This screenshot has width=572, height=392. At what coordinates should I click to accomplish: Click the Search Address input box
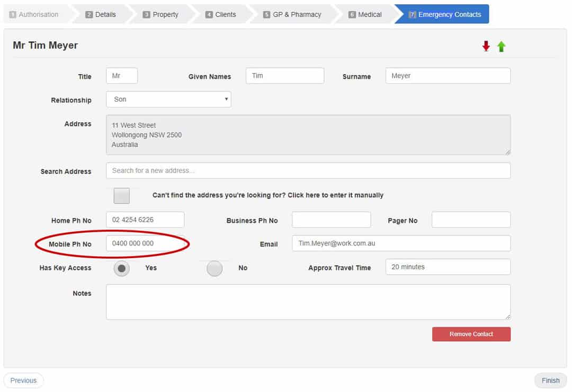point(308,170)
